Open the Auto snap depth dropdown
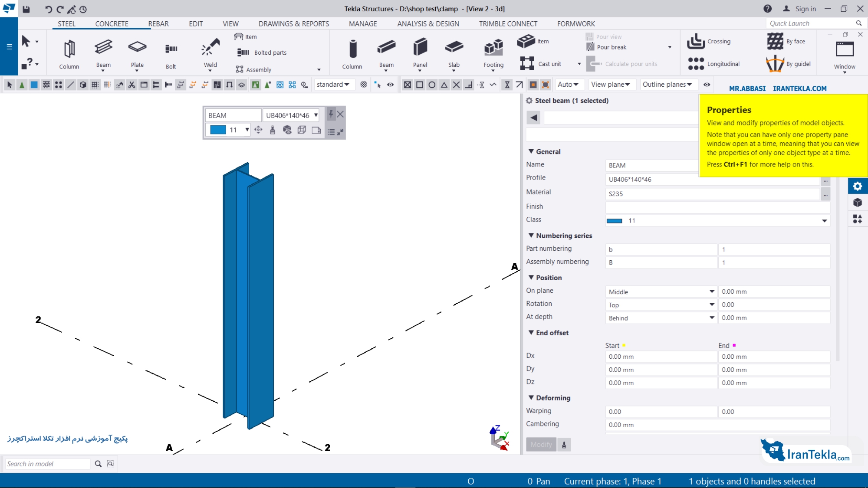The image size is (868, 488). tap(569, 85)
